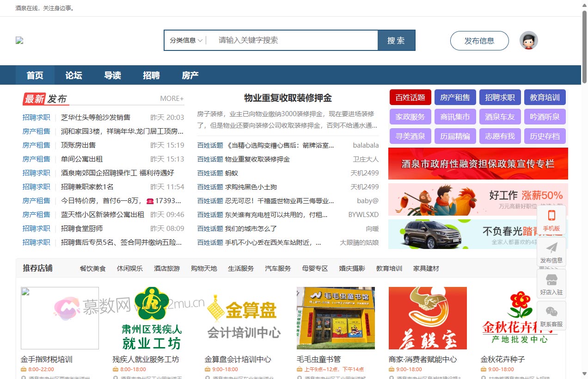Click the 手机版 phone icon

coord(551,216)
